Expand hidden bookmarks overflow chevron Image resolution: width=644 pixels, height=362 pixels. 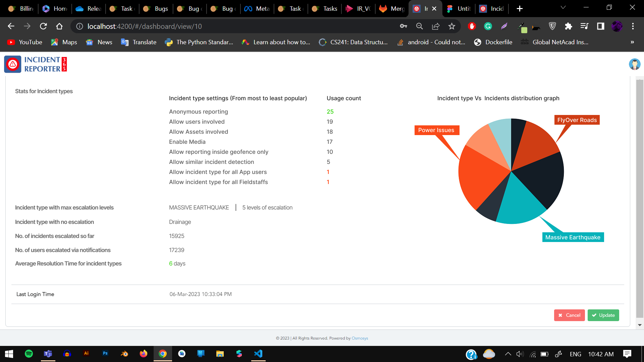pyautogui.click(x=632, y=42)
